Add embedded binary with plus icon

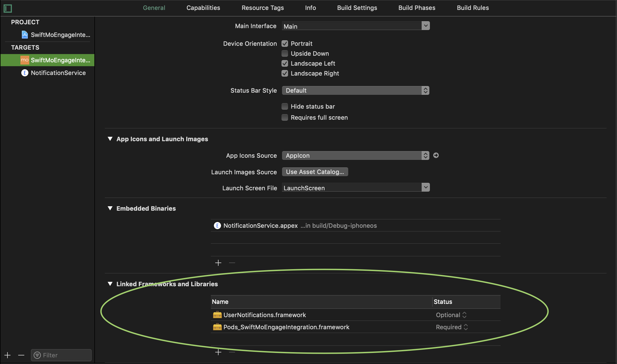pyautogui.click(x=218, y=263)
